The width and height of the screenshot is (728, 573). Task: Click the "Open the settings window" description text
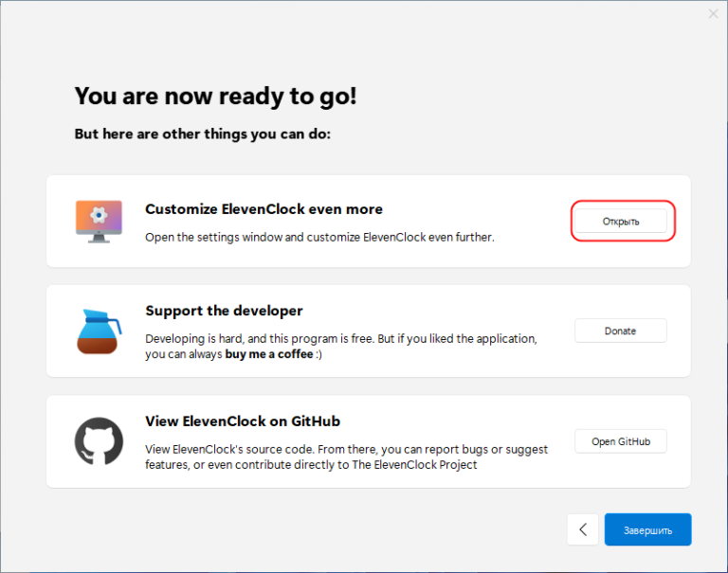(x=319, y=237)
